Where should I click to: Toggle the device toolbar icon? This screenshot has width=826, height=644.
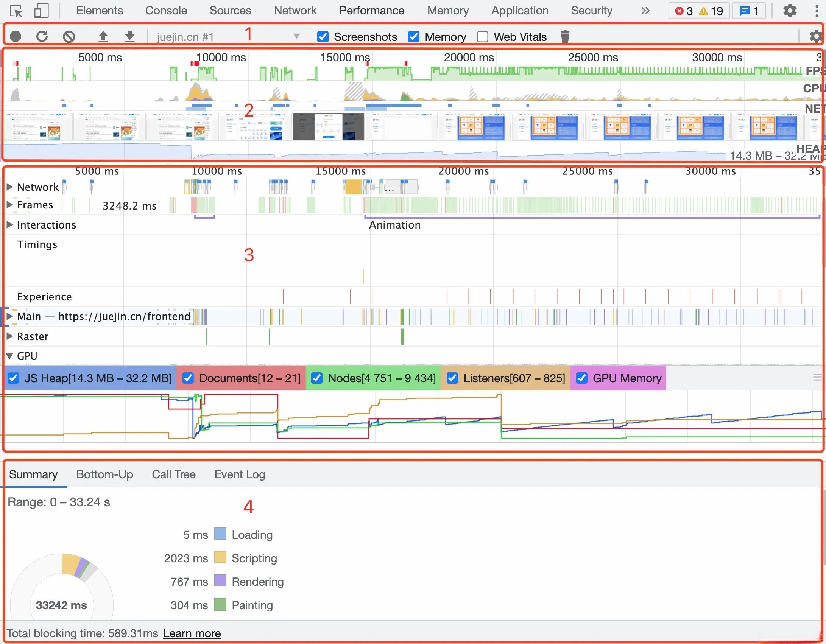41,11
